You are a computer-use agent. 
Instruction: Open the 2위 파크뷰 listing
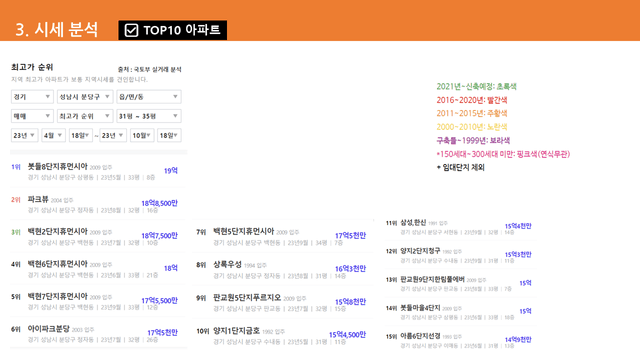(x=98, y=204)
